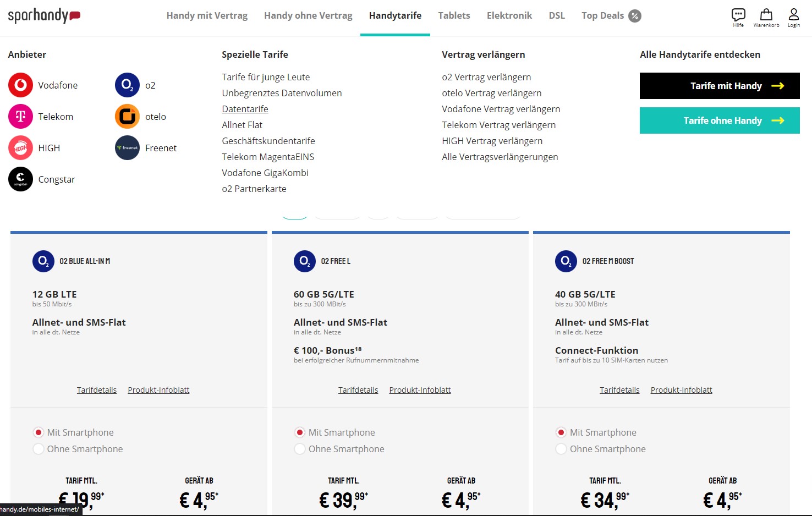The image size is (812, 516).
Task: Click the € 34,99 monthly tariff price
Action: (x=605, y=499)
